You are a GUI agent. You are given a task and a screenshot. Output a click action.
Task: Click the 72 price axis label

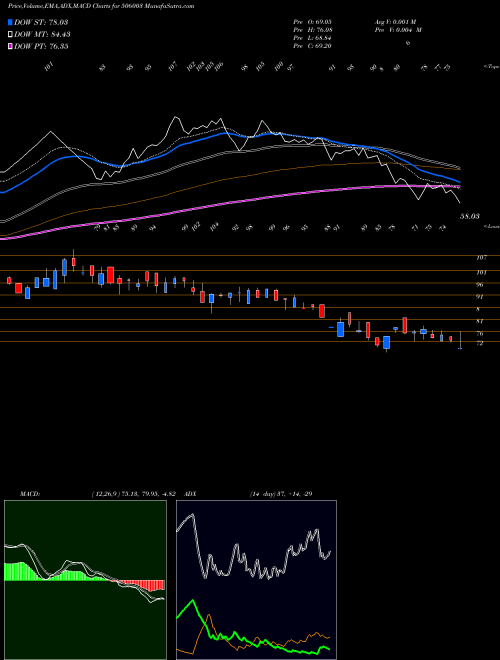click(480, 343)
